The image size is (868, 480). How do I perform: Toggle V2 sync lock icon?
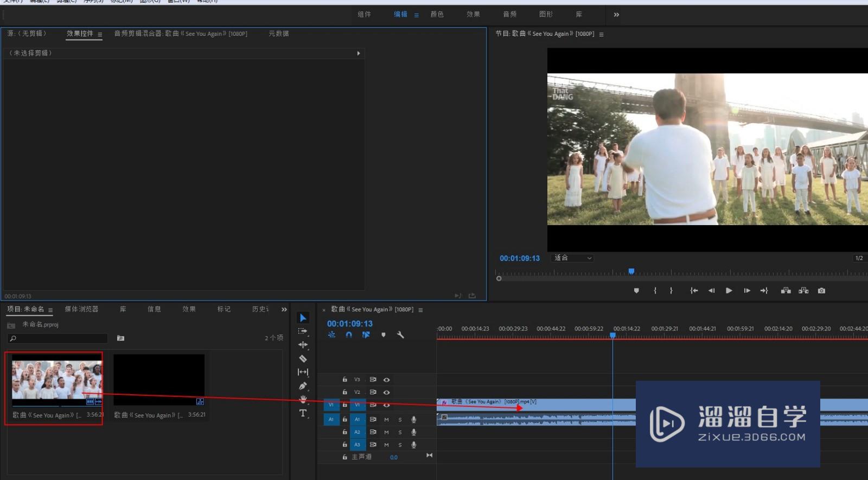[x=373, y=392]
